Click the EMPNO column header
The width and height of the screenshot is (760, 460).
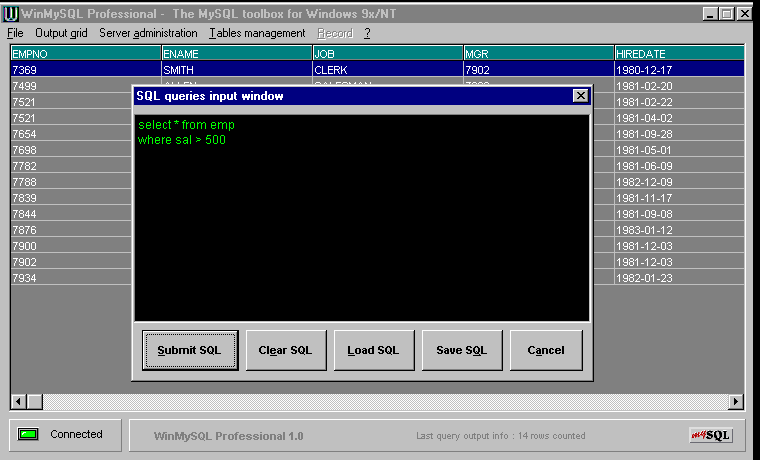[86, 53]
